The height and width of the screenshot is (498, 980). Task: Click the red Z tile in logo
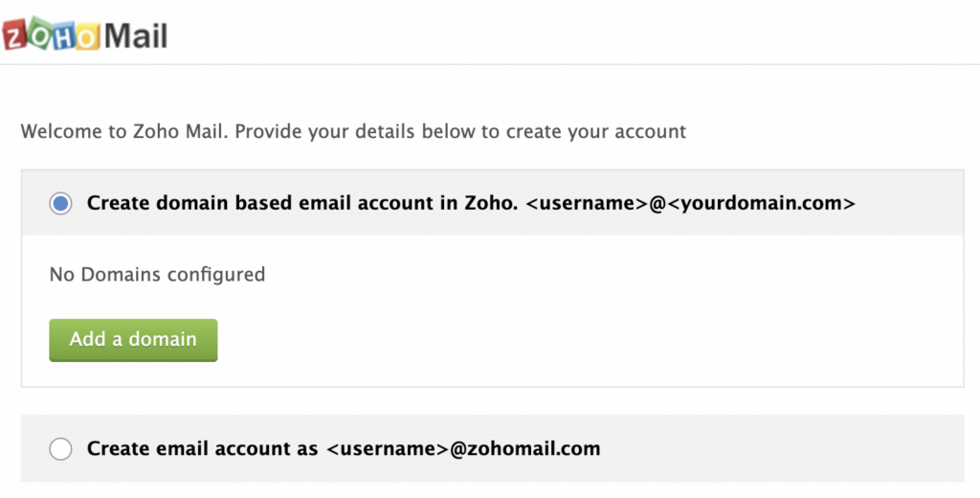(14, 35)
